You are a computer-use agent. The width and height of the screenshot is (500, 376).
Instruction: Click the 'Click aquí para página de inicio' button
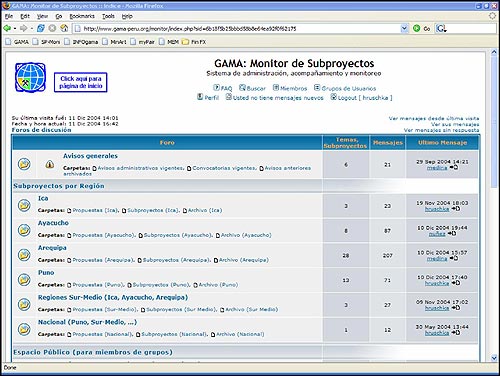81,82
